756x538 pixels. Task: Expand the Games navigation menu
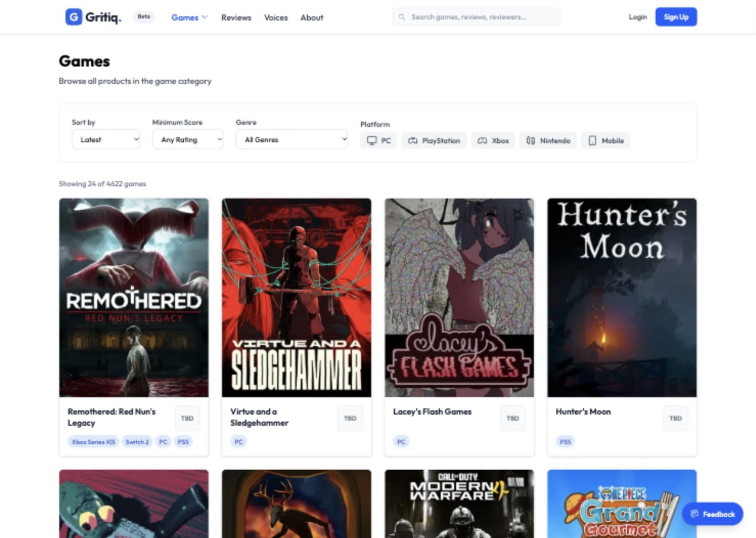190,17
